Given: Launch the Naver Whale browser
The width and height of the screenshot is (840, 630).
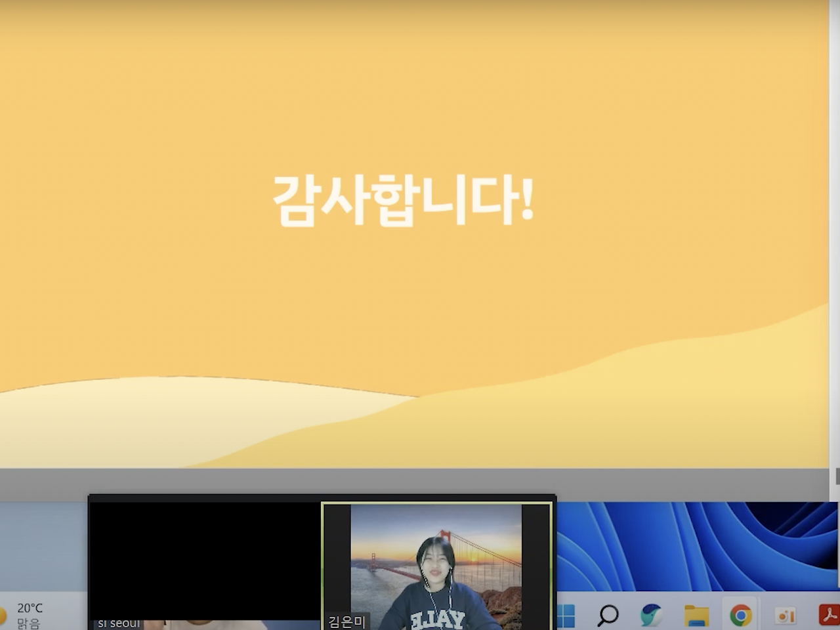Looking at the screenshot, I should [x=650, y=615].
